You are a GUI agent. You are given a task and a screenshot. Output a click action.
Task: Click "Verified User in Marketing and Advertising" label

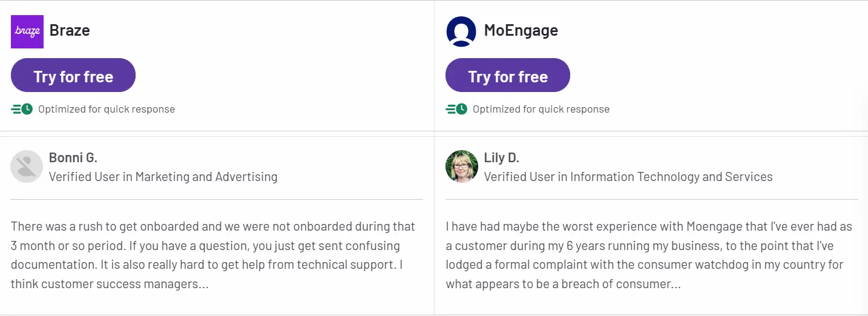click(163, 177)
